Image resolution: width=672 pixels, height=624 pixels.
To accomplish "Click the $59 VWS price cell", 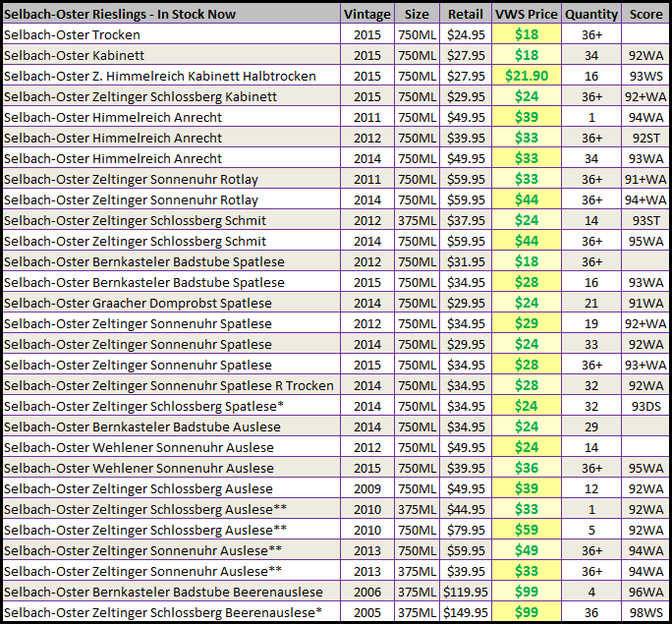I will click(x=527, y=530).
